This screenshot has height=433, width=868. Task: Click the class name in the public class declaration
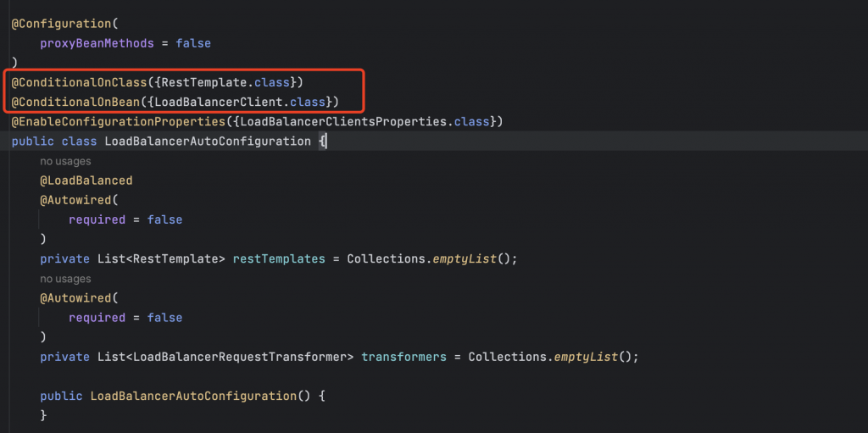coord(208,141)
